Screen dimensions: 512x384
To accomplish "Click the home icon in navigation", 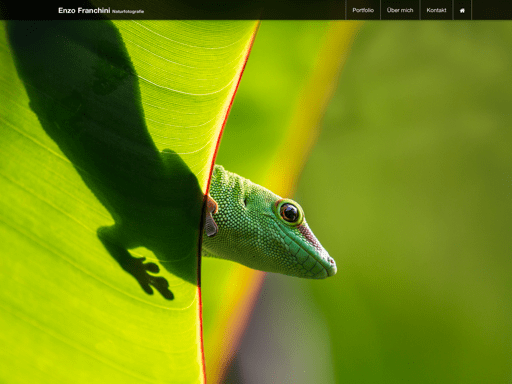I will 462,10.
